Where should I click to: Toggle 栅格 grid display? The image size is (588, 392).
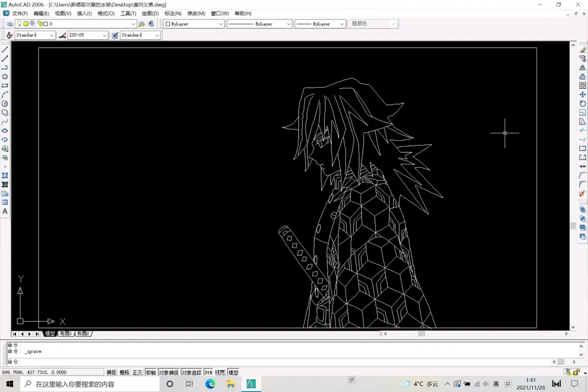coord(124,372)
